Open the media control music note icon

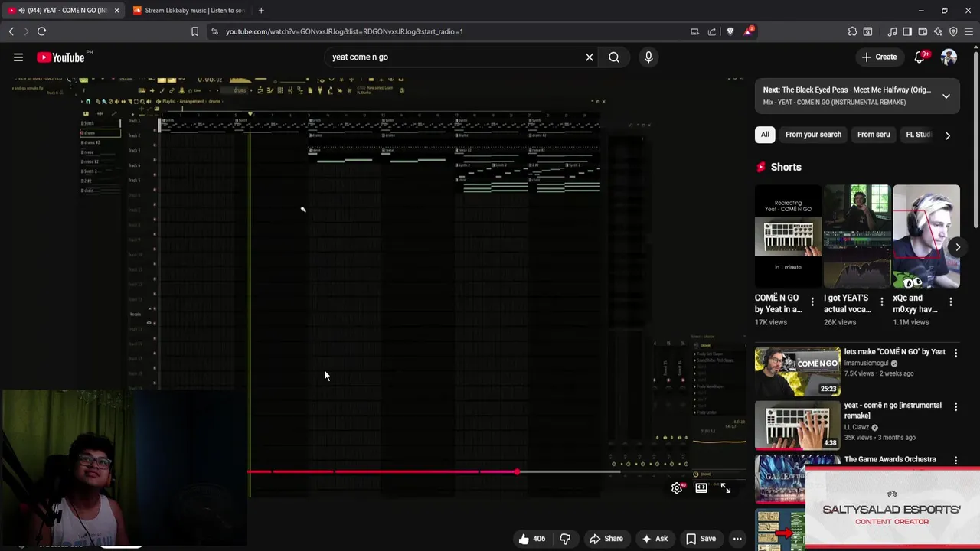892,31
